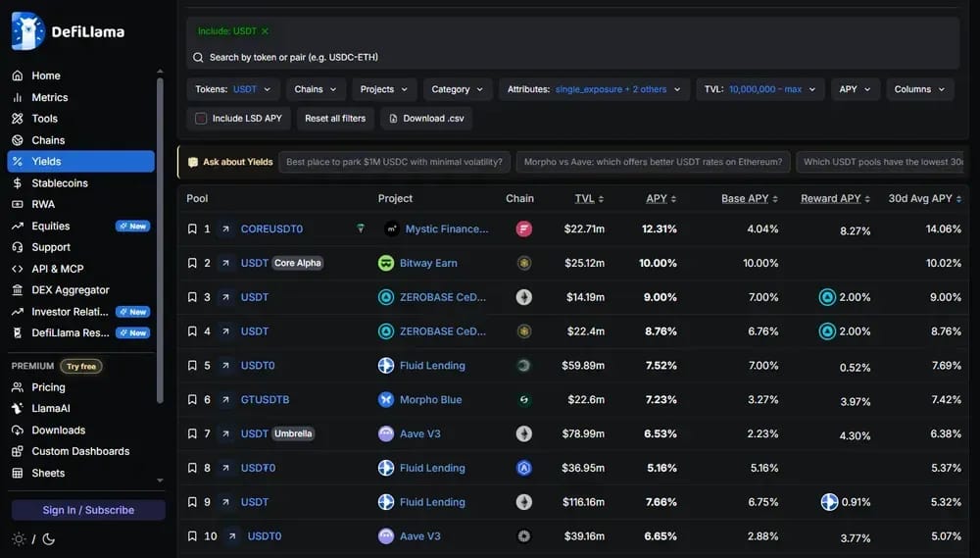Image resolution: width=980 pixels, height=558 pixels.
Task: Click the green badge icon beside COREUSDT0
Action: pyautogui.click(x=361, y=228)
